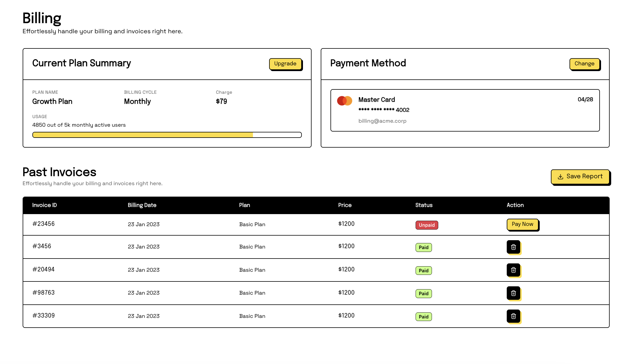Click the Mastercard logo icon
634x364 pixels.
click(345, 101)
